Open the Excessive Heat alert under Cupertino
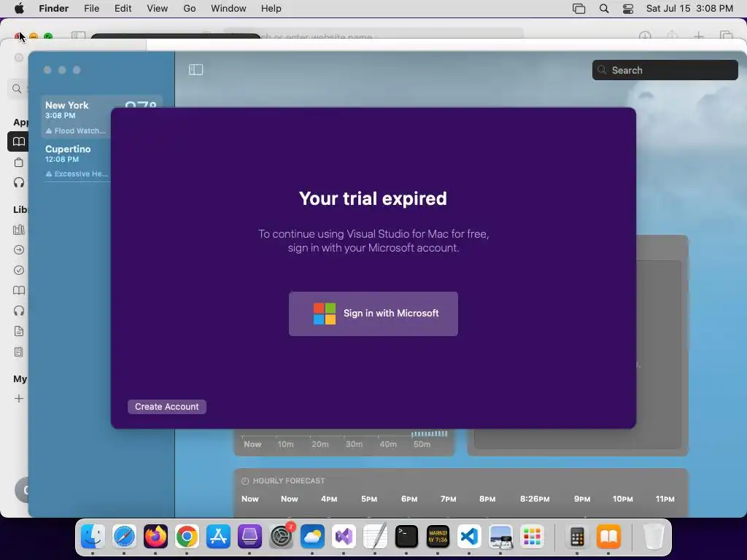747x560 pixels. tap(77, 174)
